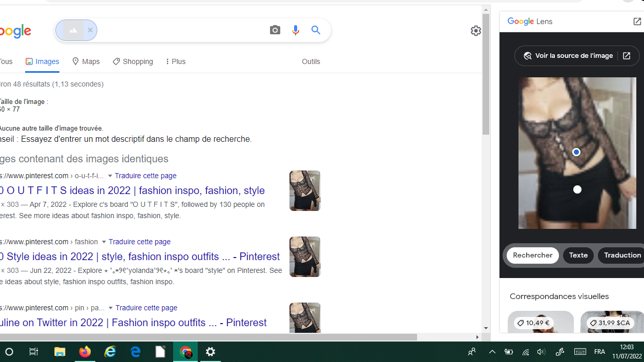644x362 pixels.
Task: Click the camera search-by-image icon
Action: click(x=275, y=30)
